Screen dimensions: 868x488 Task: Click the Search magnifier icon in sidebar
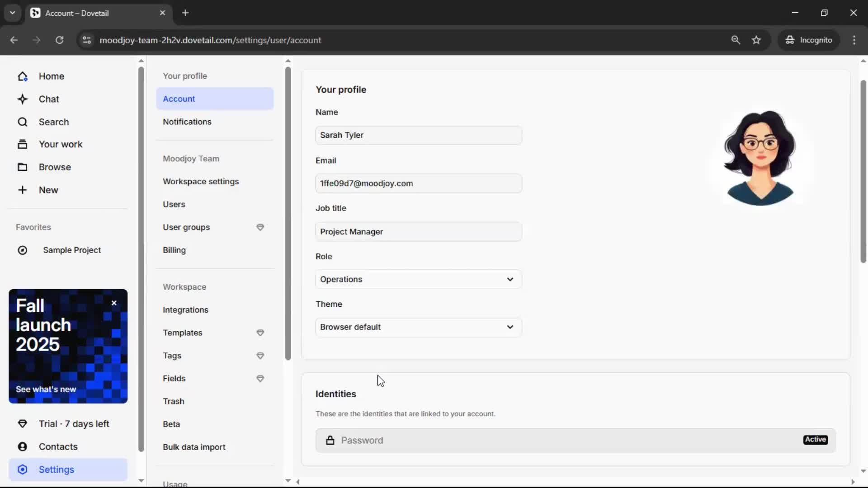coord(23,122)
